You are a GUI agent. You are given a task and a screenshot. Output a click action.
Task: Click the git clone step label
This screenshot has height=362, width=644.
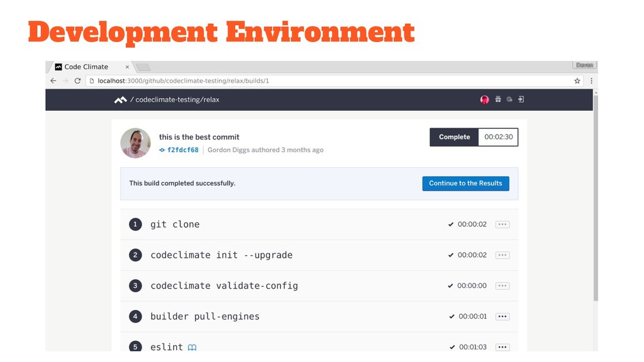175,224
